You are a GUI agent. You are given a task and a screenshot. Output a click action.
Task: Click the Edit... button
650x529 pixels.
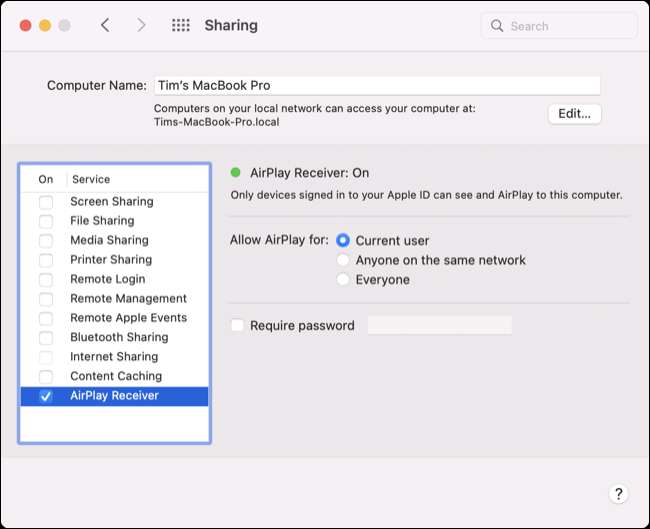tap(574, 113)
